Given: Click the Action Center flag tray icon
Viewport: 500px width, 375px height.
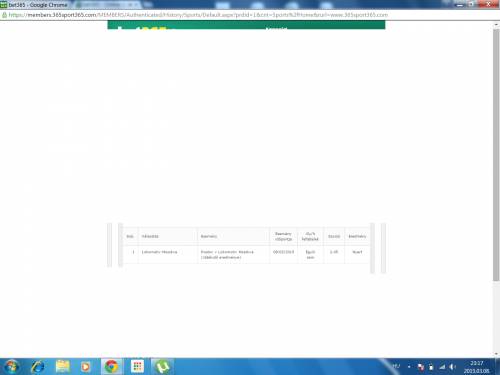Looking at the screenshot, I should click(x=421, y=367).
